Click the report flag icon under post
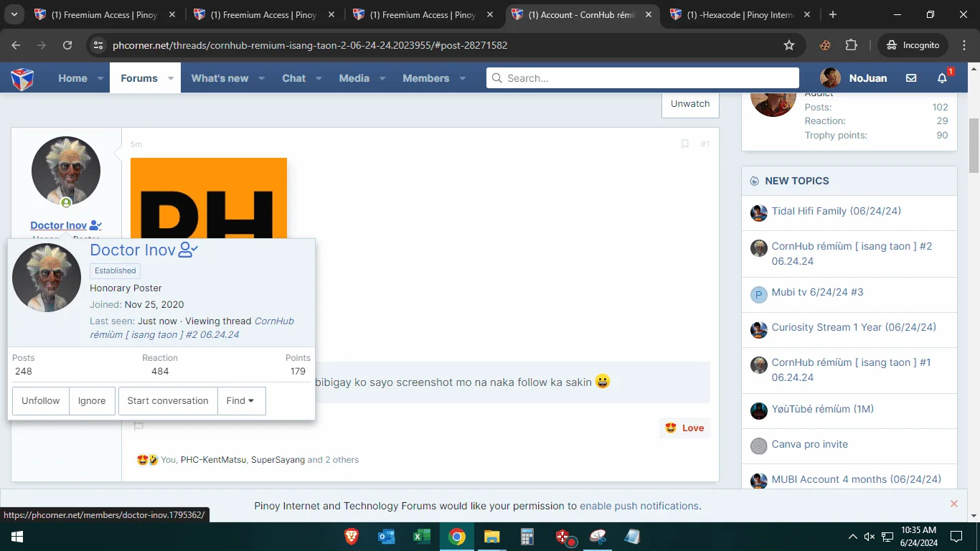 pos(138,426)
